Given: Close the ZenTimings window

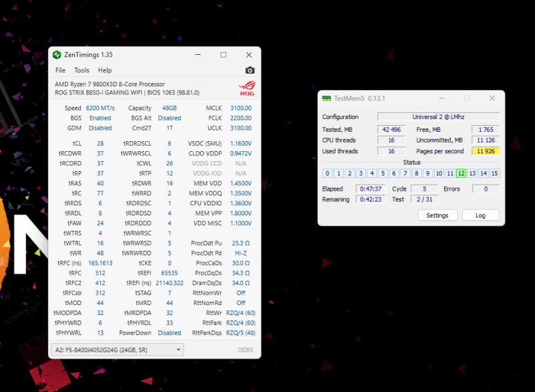Looking at the screenshot, I should click(249, 55).
